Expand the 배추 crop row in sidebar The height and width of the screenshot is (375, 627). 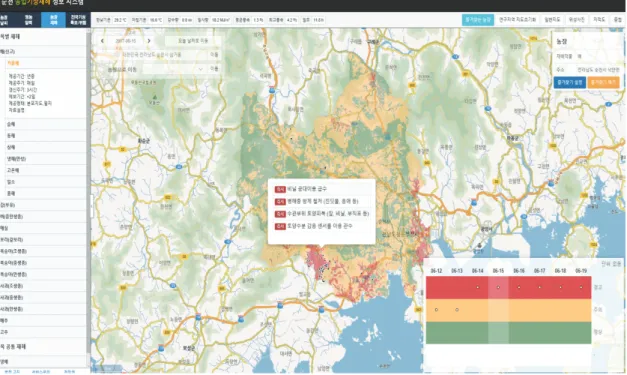click(43, 321)
